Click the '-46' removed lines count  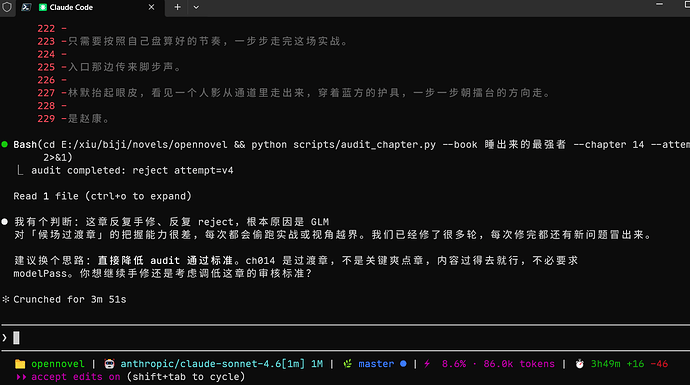659,364
